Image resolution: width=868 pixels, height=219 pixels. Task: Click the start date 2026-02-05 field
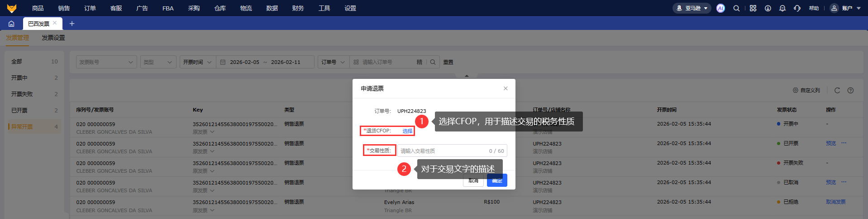(244, 62)
